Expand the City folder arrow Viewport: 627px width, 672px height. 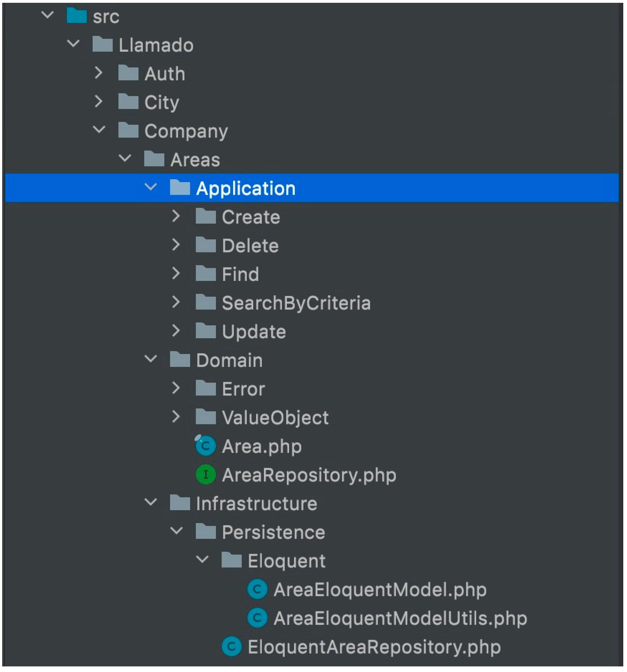[x=98, y=101]
